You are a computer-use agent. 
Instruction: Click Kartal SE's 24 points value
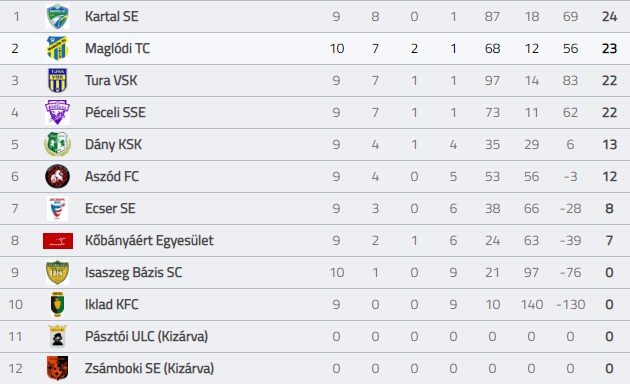coord(609,16)
